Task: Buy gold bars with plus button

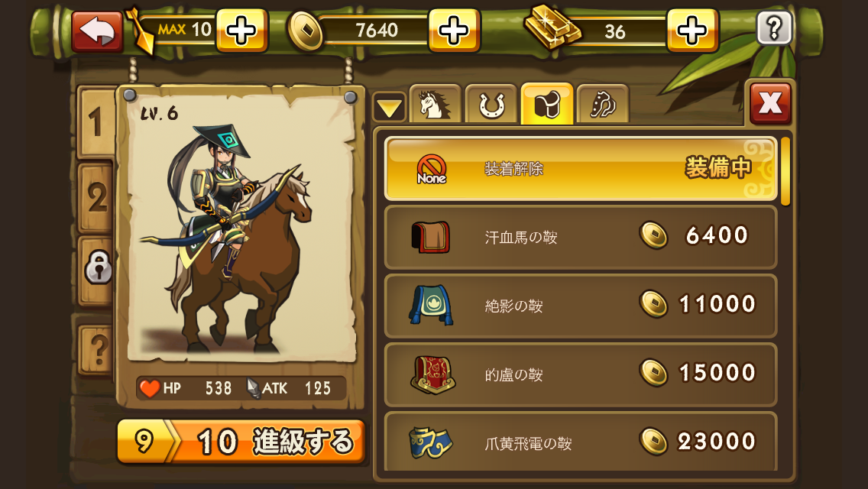Action: tap(692, 31)
